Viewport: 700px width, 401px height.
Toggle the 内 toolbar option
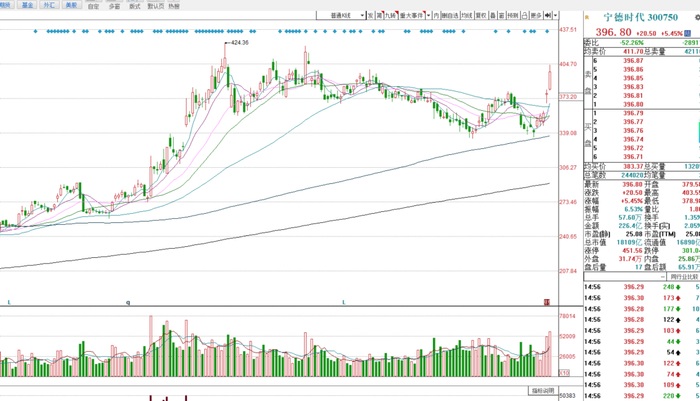coord(436,16)
